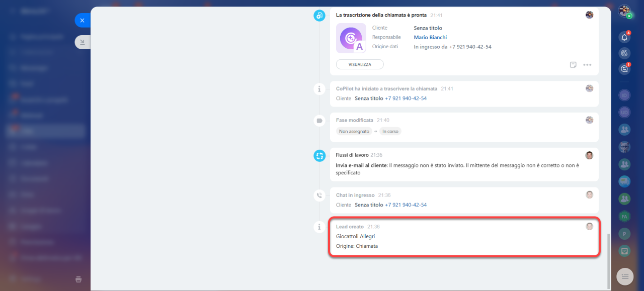The width and height of the screenshot is (644, 291).
Task: Click the 'Lead creato' heading
Action: click(350, 227)
